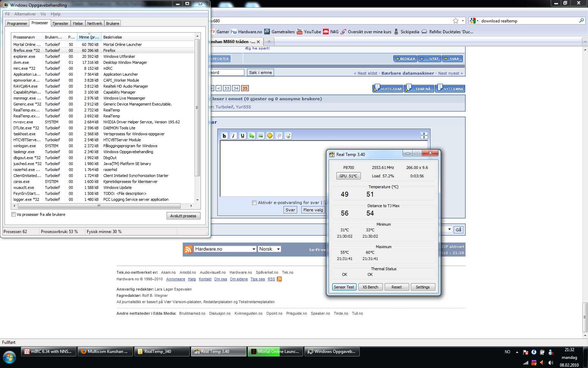Click the DAEMON Tools lightning tray icon
Screen dimensions: 588x368
(x=534, y=352)
